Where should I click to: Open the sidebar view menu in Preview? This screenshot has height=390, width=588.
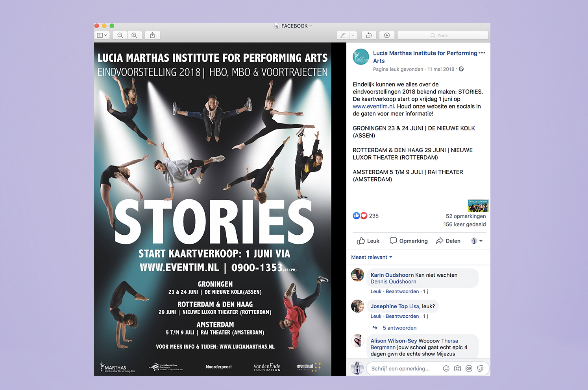[x=102, y=35]
